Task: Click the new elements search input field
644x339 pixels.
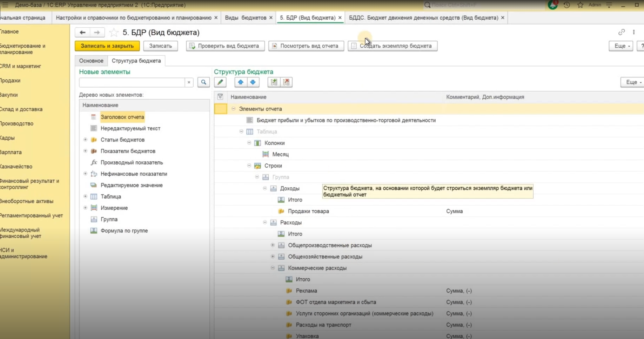Action: [132, 82]
